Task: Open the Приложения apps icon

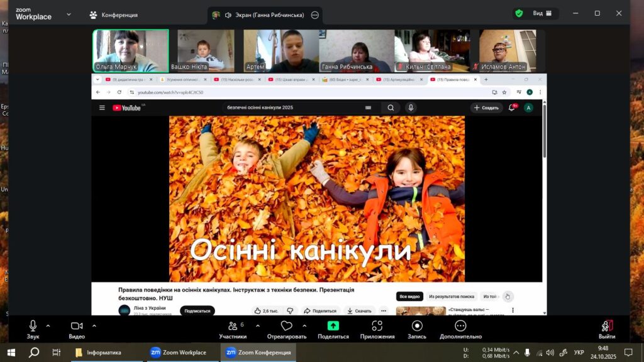Action: [x=377, y=326]
